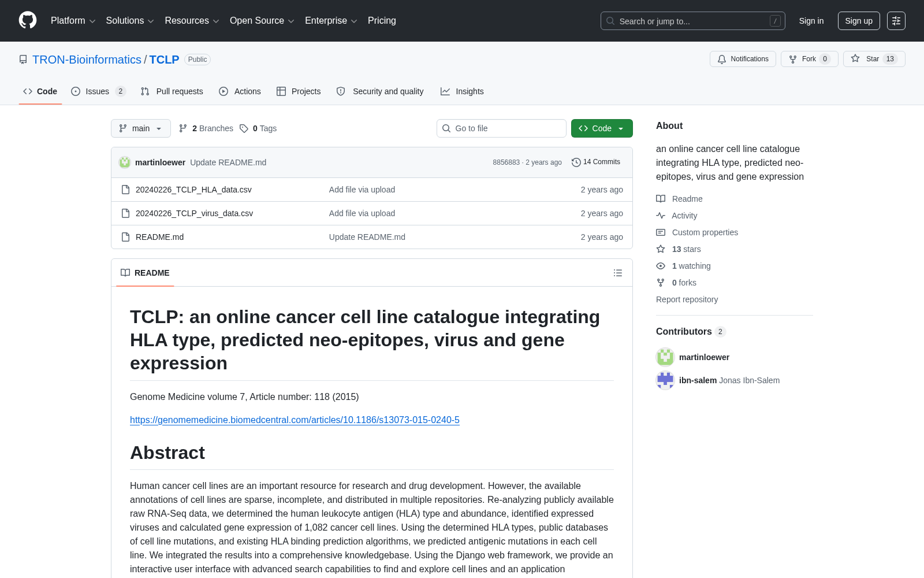Click ibn-salem contributor avatar
This screenshot has height=578, width=924.
665,380
